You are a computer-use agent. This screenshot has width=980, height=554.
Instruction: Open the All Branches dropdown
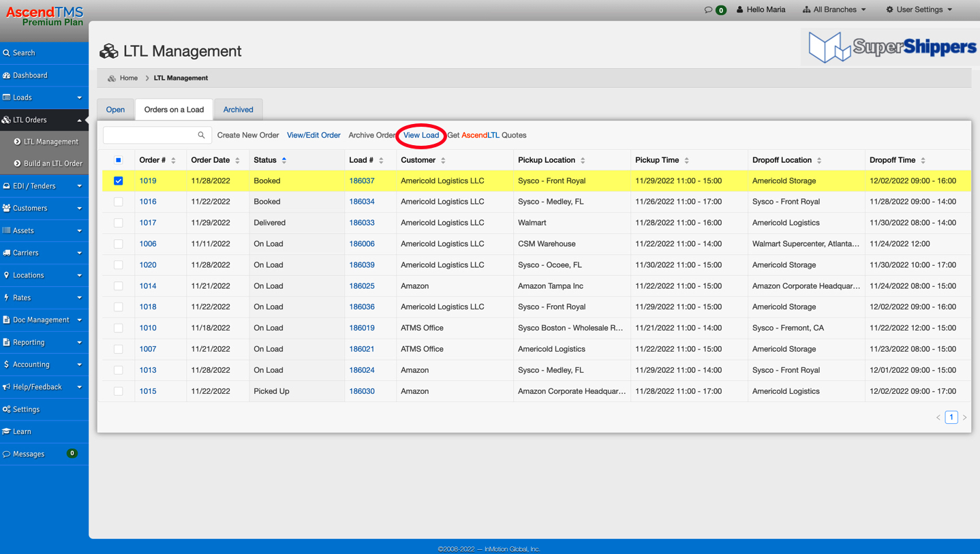click(834, 10)
